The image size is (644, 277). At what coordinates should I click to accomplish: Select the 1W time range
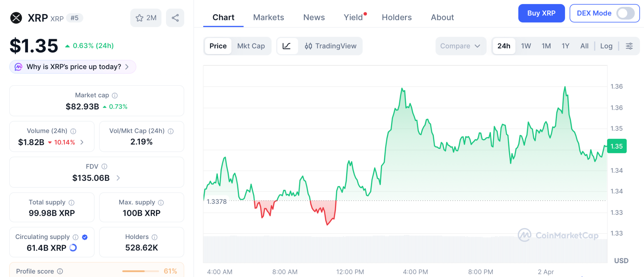pyautogui.click(x=526, y=46)
